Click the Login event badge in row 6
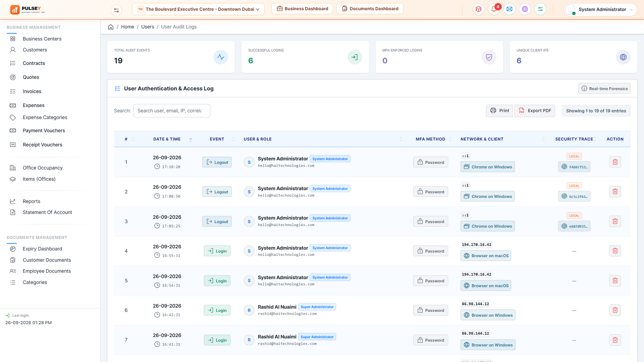Screen dimensions: 644x362 (217, 310)
